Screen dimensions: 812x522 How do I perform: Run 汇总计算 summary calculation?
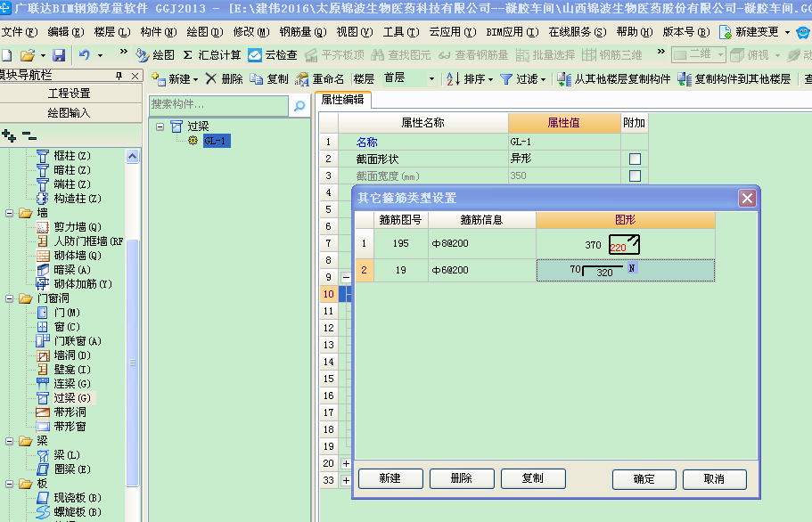click(x=212, y=55)
